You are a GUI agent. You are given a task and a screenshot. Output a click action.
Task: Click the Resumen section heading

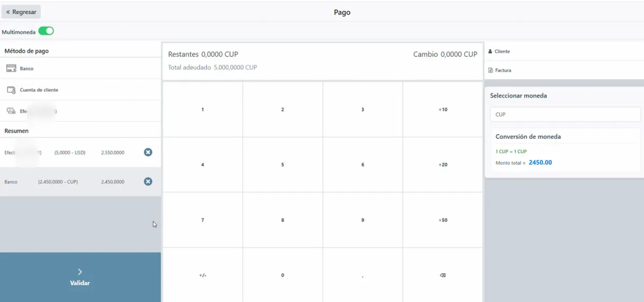coord(17,130)
